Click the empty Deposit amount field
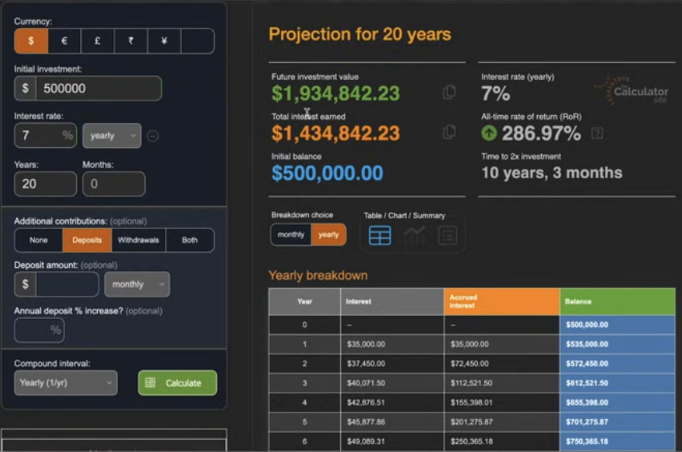Viewport: 682px width, 452px height. (67, 284)
